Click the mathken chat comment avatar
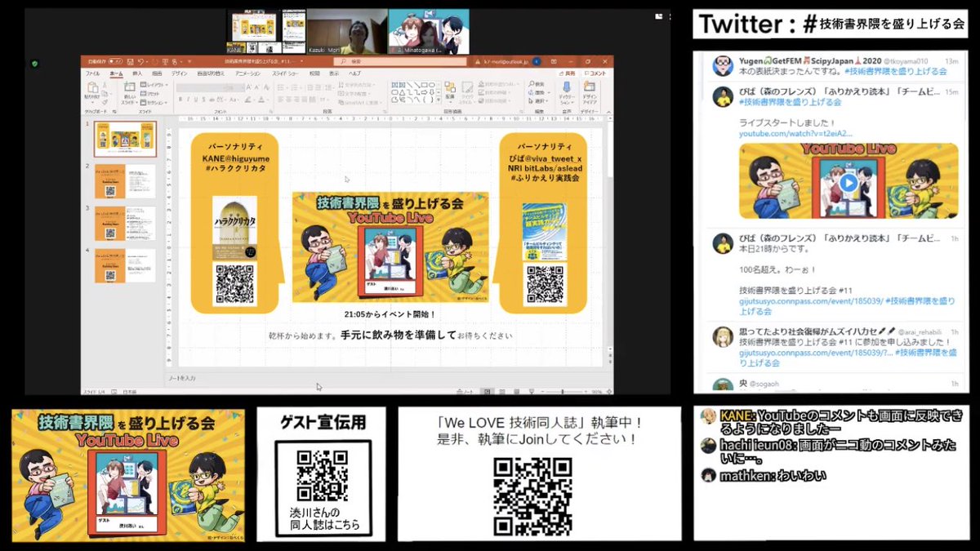 pos(708,475)
